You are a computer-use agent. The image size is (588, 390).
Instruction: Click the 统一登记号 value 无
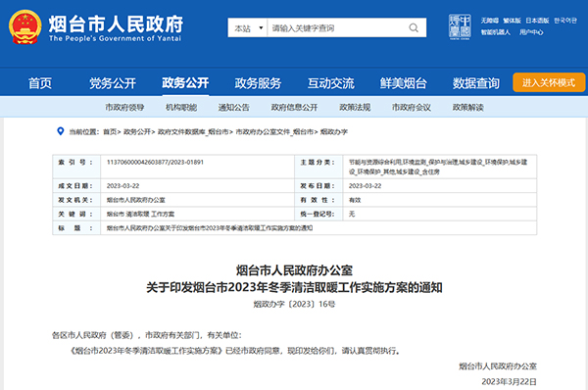tap(352, 214)
